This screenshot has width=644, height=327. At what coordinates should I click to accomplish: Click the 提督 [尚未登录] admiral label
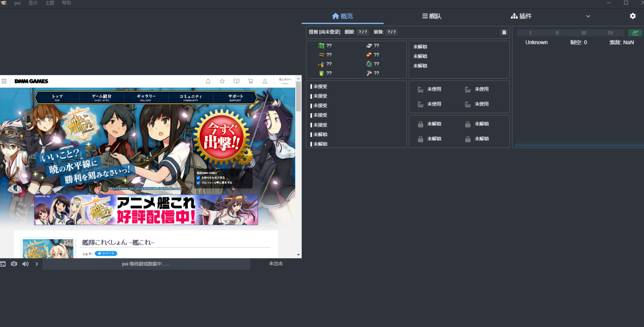[325, 32]
